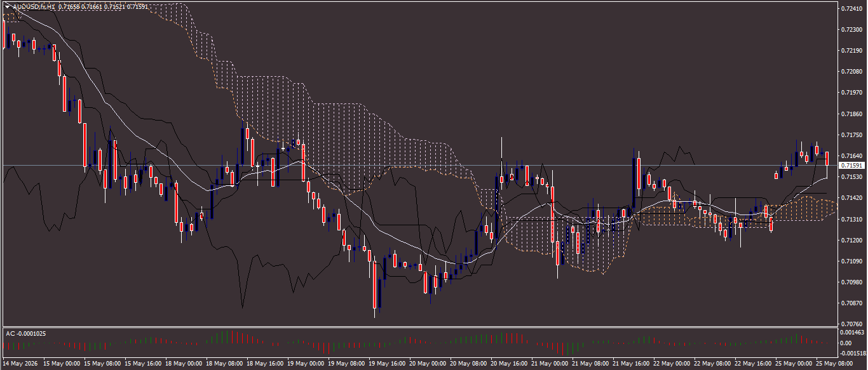Click the 0.71970 price axis label
The width and height of the screenshot is (868, 370).
coord(850,93)
